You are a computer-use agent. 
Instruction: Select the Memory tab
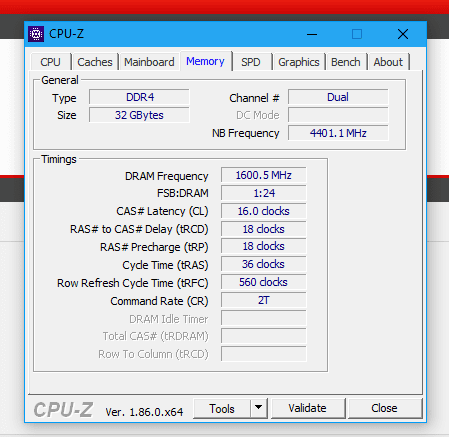coord(205,61)
